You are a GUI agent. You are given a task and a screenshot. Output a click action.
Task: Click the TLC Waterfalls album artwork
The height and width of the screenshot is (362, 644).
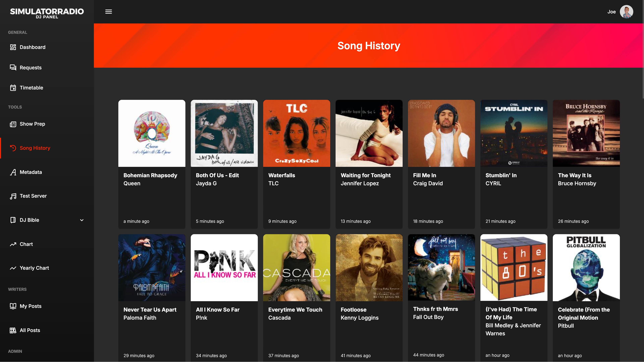[297, 133]
